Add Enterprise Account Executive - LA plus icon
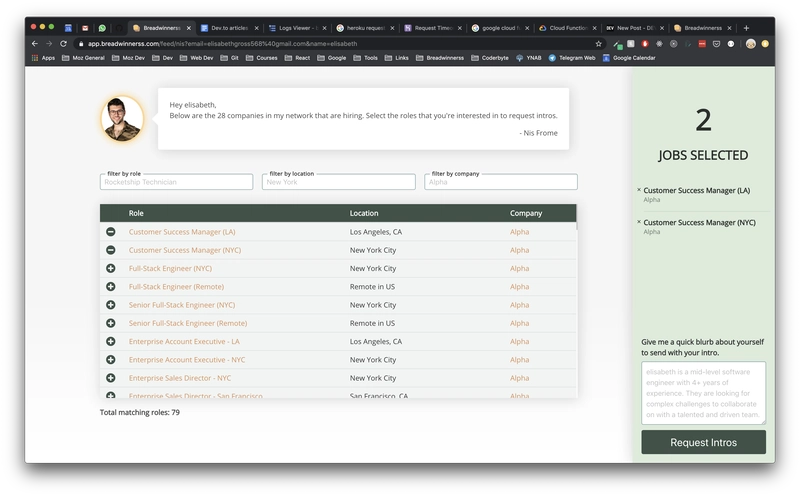 pyautogui.click(x=111, y=341)
